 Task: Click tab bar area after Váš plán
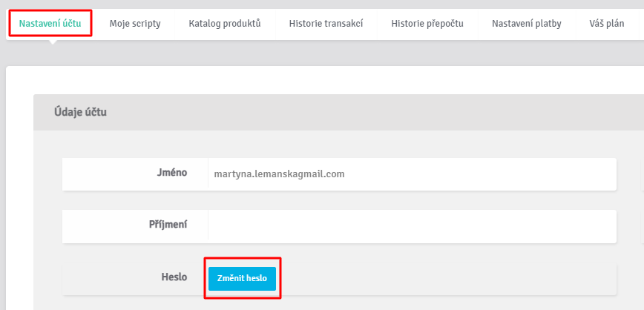pos(641,24)
